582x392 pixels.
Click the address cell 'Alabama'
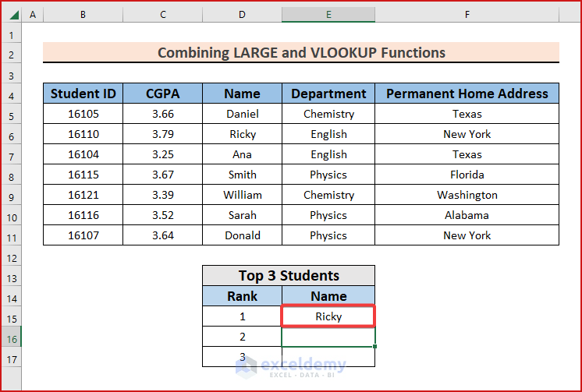pos(467,215)
